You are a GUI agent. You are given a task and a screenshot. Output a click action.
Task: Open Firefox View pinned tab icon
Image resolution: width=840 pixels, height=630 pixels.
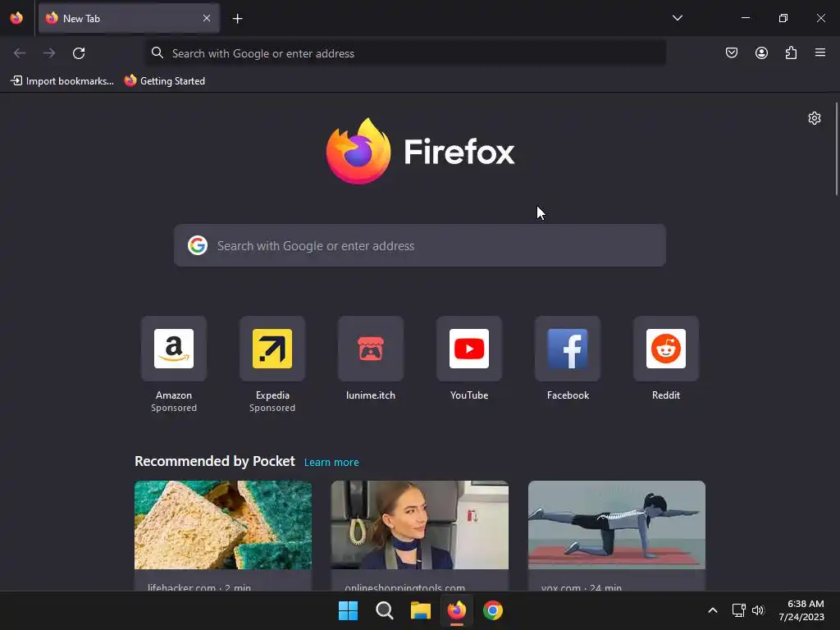[x=16, y=18]
